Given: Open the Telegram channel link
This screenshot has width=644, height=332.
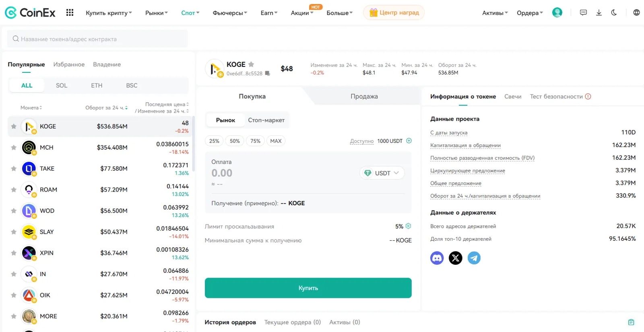Looking at the screenshot, I should (474, 258).
